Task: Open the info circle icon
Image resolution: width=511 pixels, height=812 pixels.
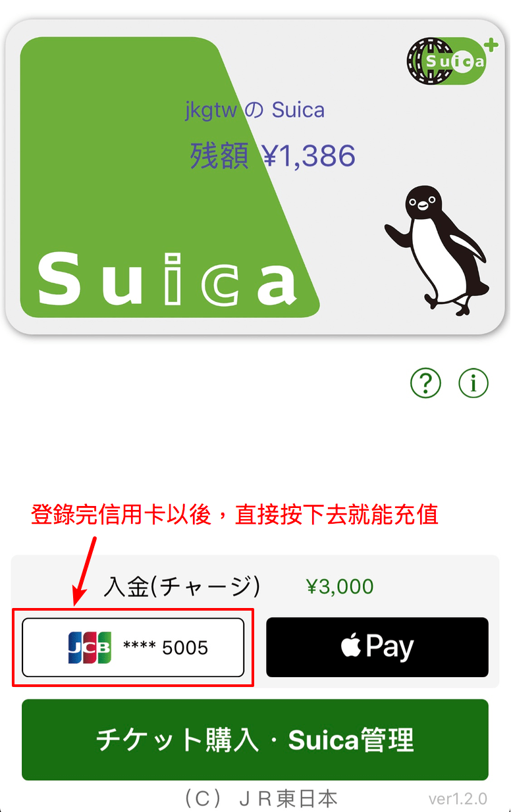Action: (x=473, y=382)
